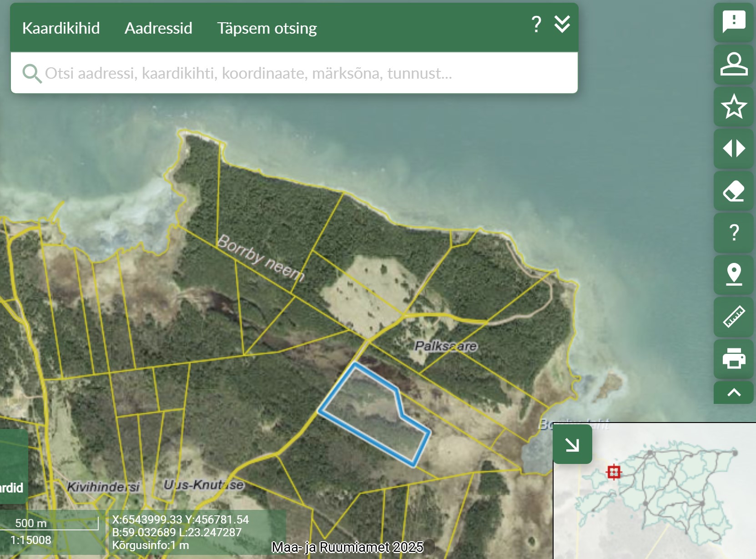
Task: Click the red marker on overview map
Action: click(x=613, y=472)
